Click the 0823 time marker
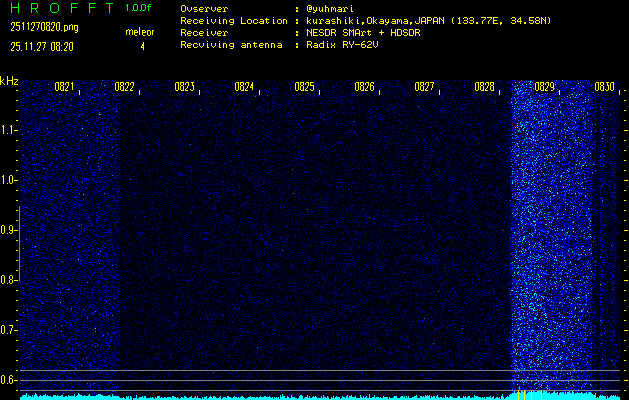This screenshot has height=400, width=629. pyautogui.click(x=185, y=87)
